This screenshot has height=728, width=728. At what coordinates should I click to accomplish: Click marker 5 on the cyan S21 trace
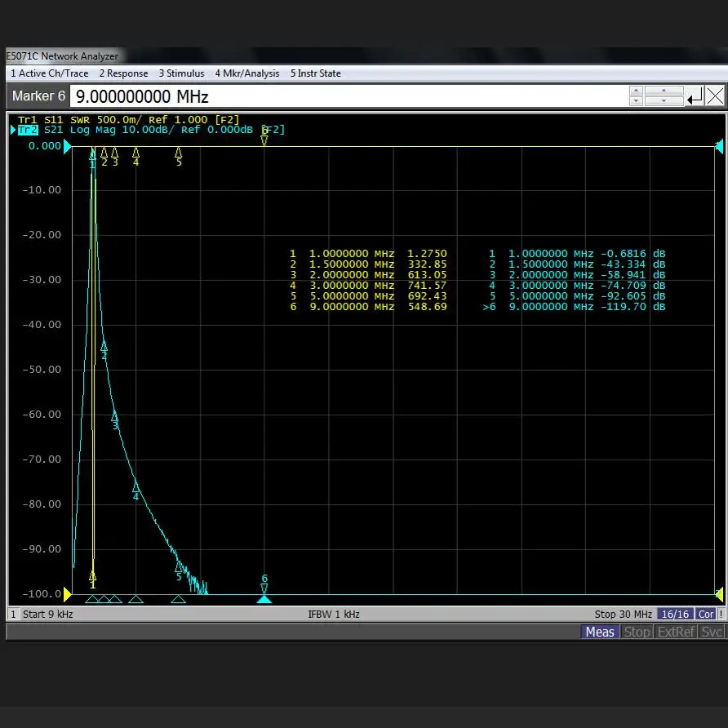pyautogui.click(x=179, y=566)
